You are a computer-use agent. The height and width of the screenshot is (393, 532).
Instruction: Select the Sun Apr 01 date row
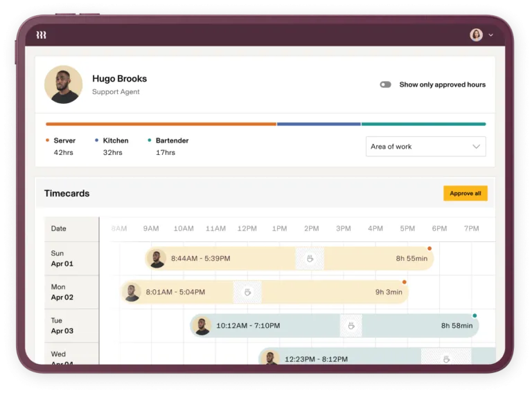(x=71, y=258)
